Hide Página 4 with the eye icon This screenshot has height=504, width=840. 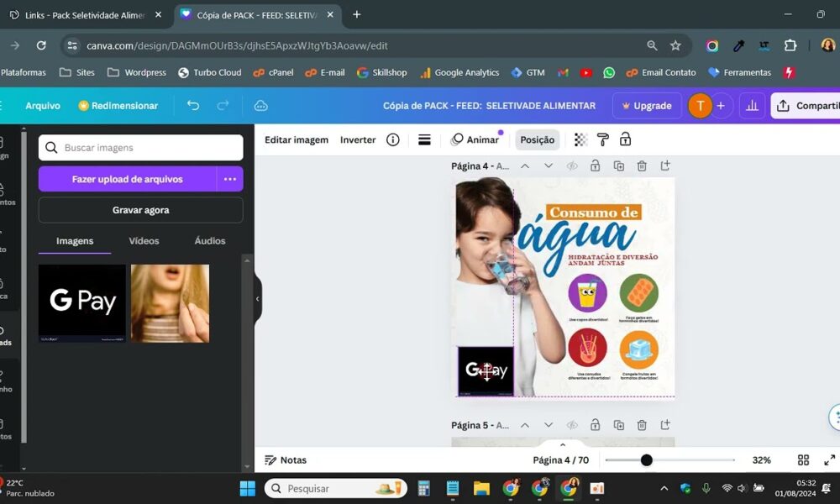pyautogui.click(x=572, y=166)
